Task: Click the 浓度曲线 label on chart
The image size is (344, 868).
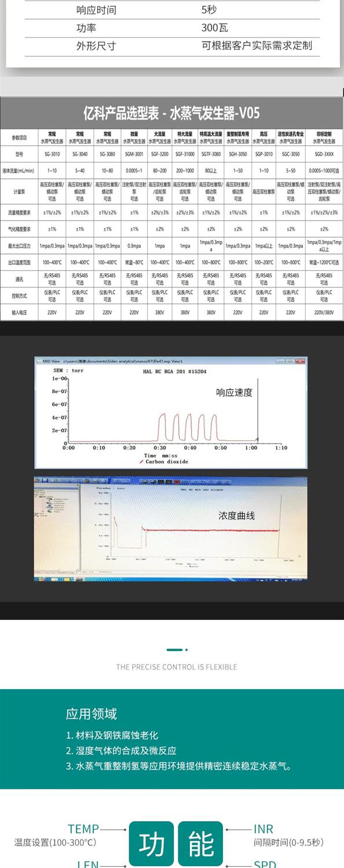Action: pos(236,515)
